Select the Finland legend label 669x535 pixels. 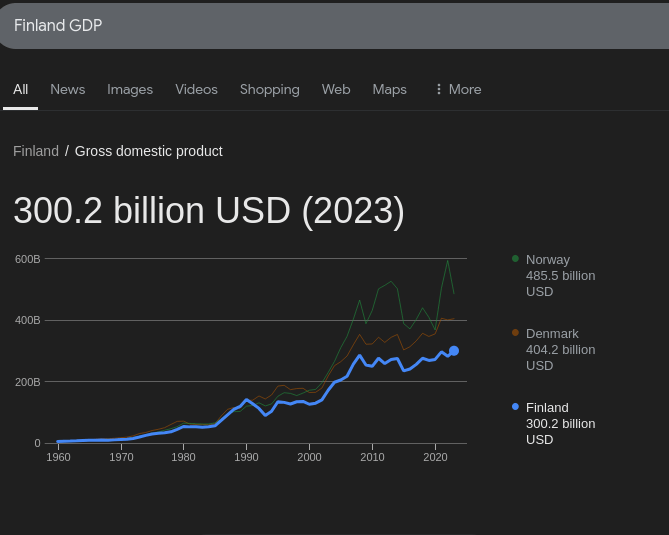pos(547,408)
